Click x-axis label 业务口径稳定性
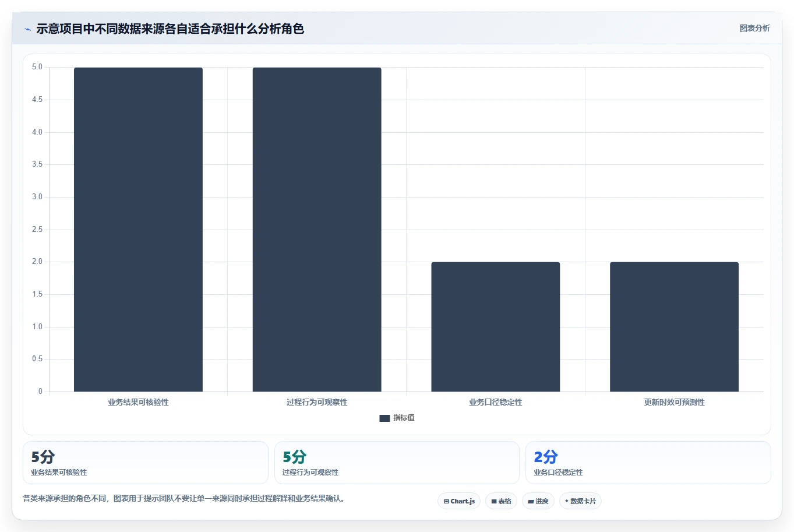 click(496, 402)
